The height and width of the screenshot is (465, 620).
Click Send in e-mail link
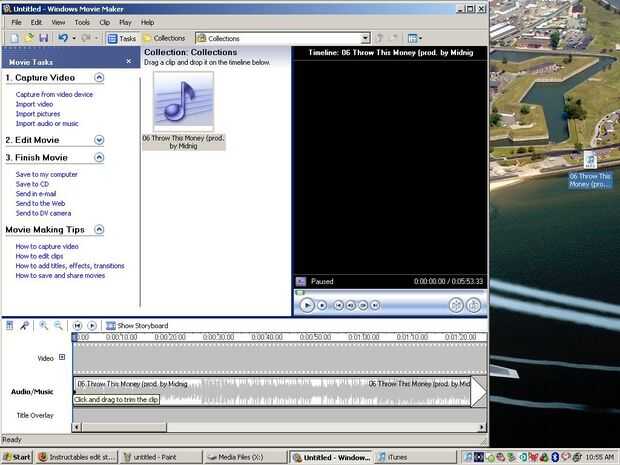click(36, 194)
